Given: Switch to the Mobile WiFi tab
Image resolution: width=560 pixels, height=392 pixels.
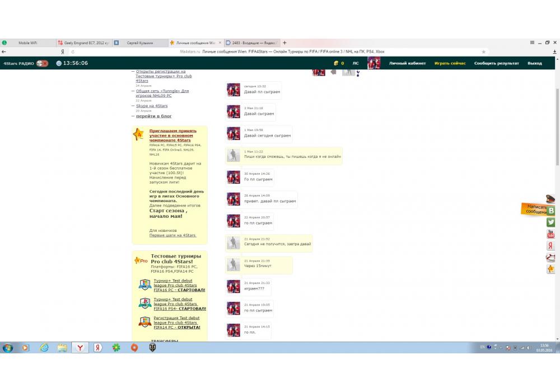Looking at the screenshot, I should (28, 43).
